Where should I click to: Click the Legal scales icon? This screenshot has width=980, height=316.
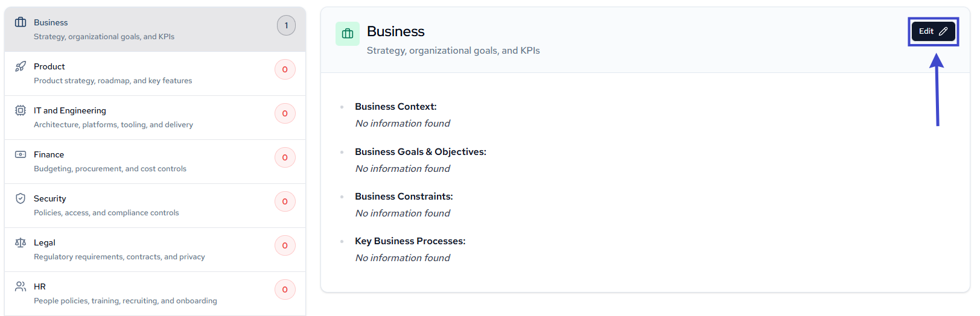(21, 242)
